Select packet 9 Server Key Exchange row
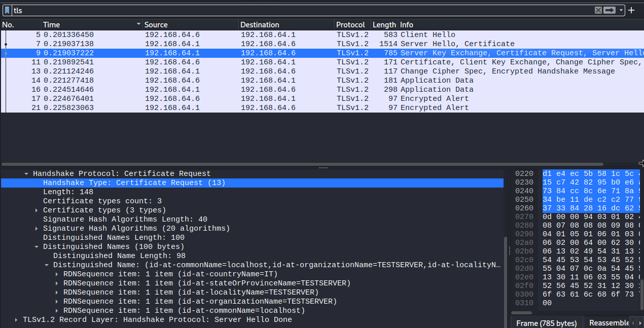This screenshot has width=644, height=328. [x=322, y=53]
